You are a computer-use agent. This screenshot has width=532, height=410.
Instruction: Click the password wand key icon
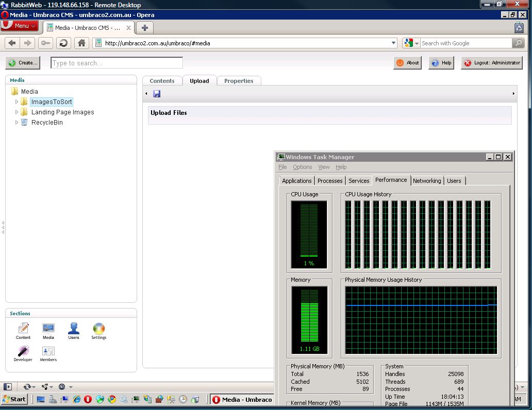[x=45, y=43]
